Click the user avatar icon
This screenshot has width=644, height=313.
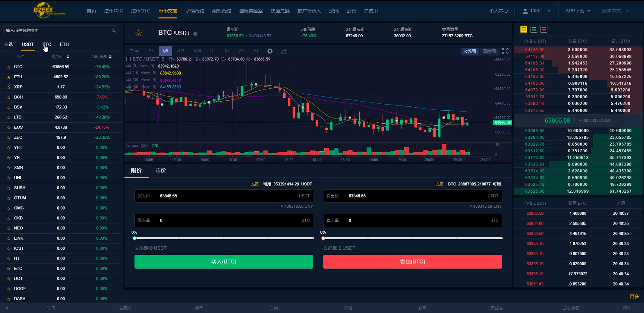[x=525, y=11]
